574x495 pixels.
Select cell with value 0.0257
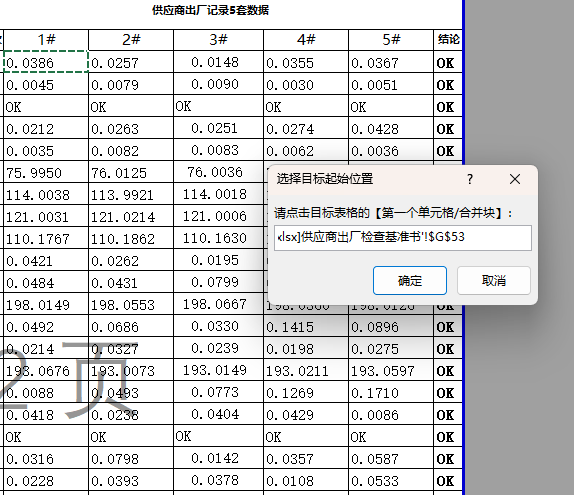(131, 62)
